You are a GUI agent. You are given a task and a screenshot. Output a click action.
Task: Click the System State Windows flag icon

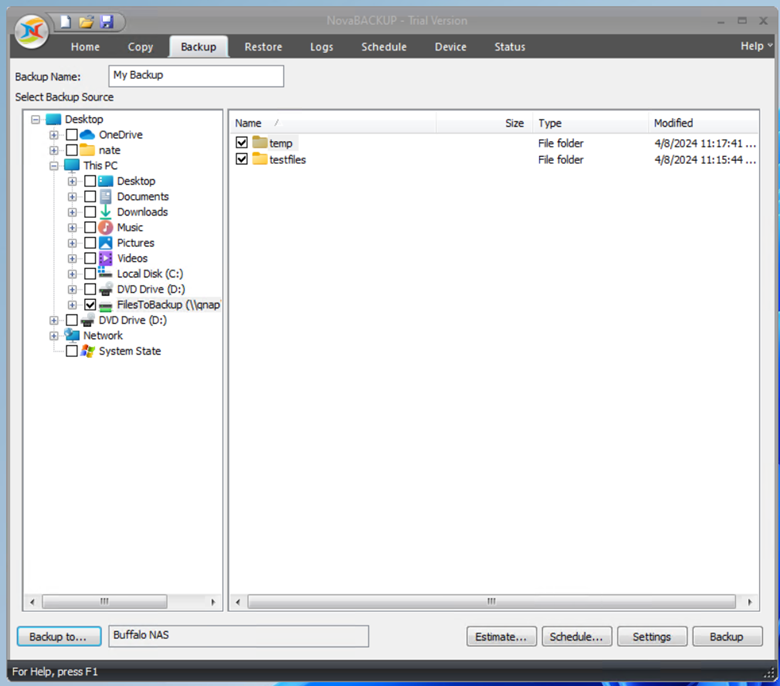click(x=88, y=351)
